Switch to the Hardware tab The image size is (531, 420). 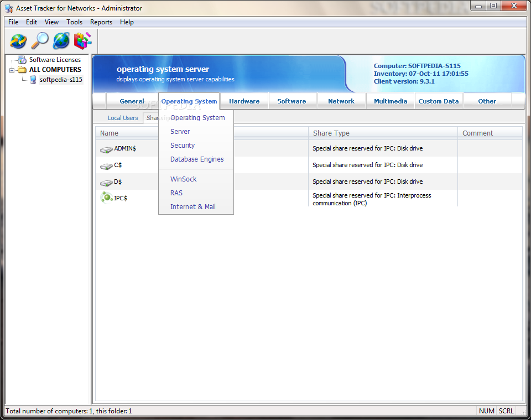(x=244, y=101)
